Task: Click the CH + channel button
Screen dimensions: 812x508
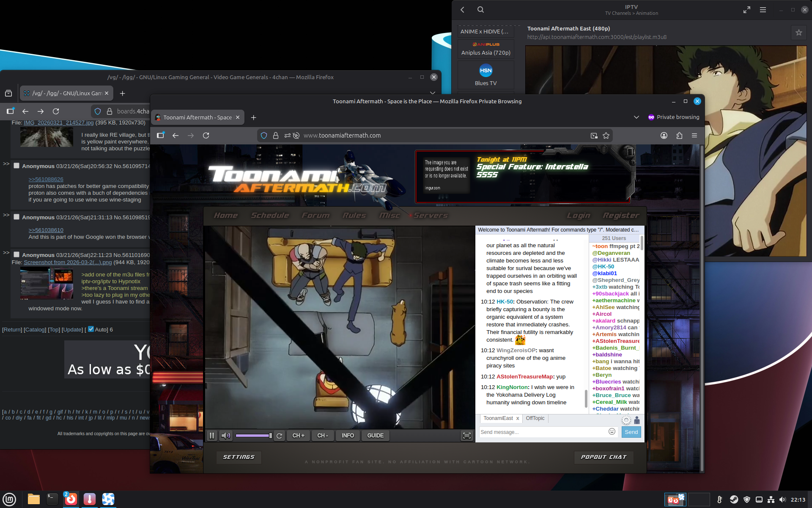Action: (298, 436)
